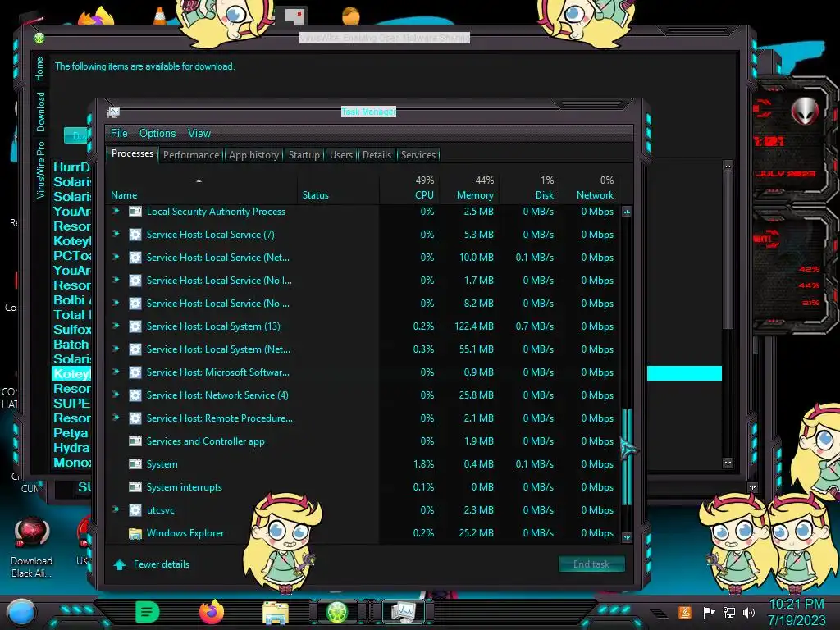Expand Service Host: Microsoft Softwar...
Image resolution: width=840 pixels, height=630 pixels.
coord(115,372)
